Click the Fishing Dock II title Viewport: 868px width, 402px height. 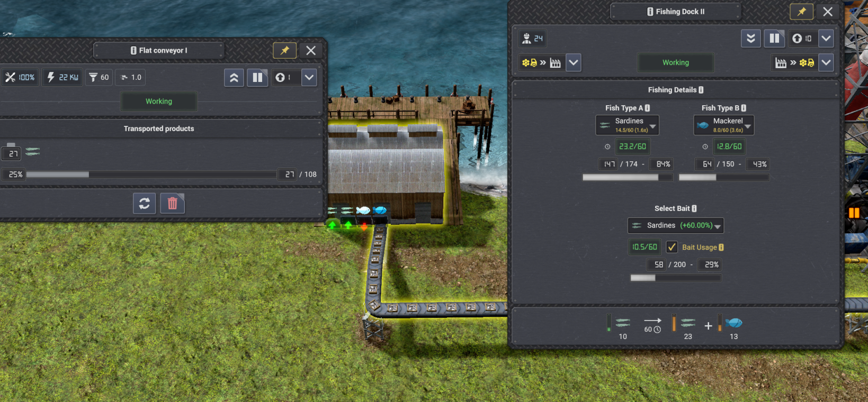[676, 12]
